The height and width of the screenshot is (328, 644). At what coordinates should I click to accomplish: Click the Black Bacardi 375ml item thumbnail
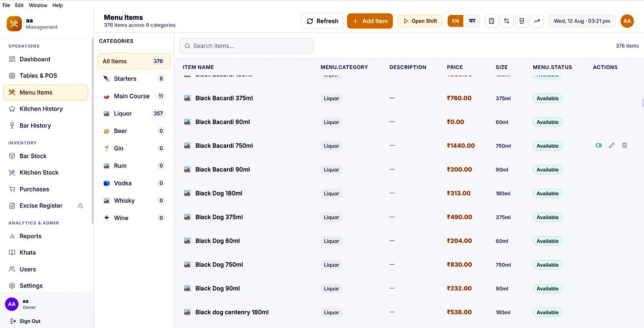click(x=187, y=98)
